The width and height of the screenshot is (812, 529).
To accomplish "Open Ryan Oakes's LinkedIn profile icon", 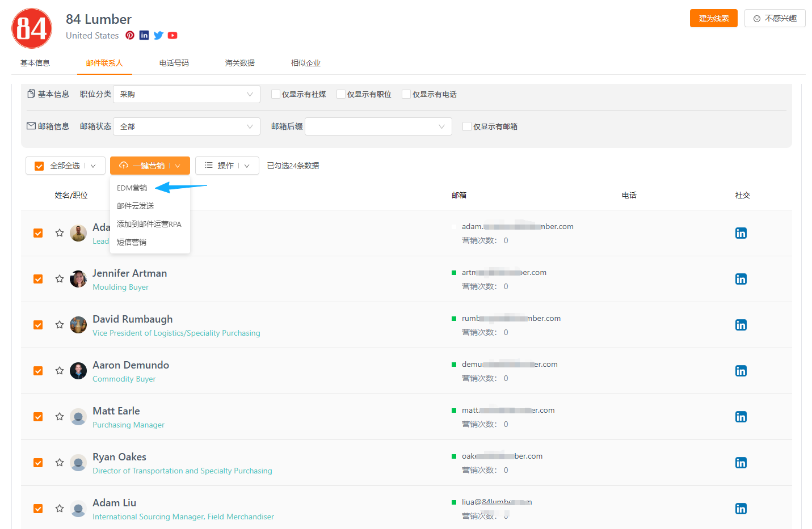I will pos(741,463).
